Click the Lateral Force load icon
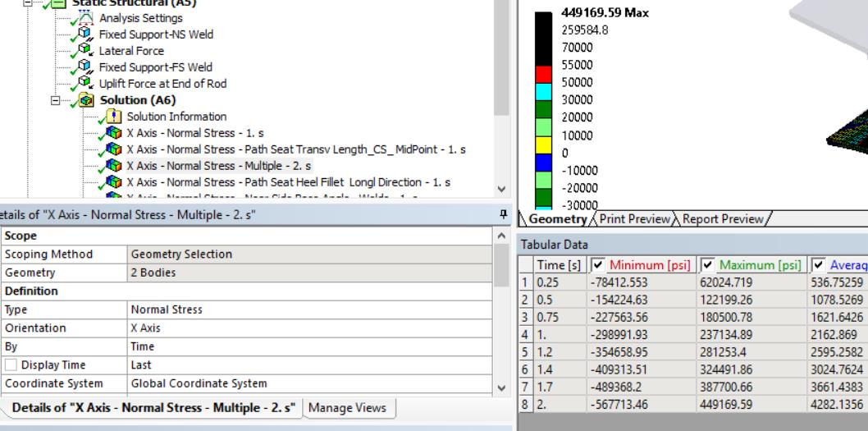 pyautogui.click(x=85, y=51)
